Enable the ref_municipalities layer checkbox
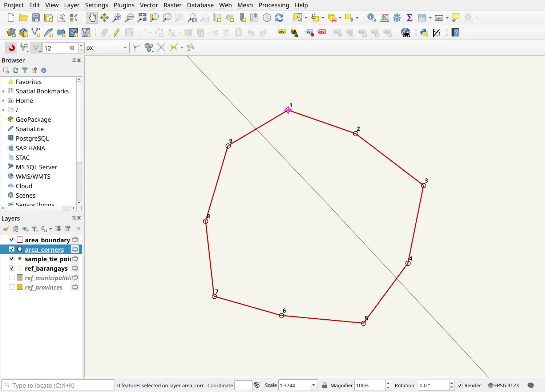The height and width of the screenshot is (392, 545). point(12,278)
